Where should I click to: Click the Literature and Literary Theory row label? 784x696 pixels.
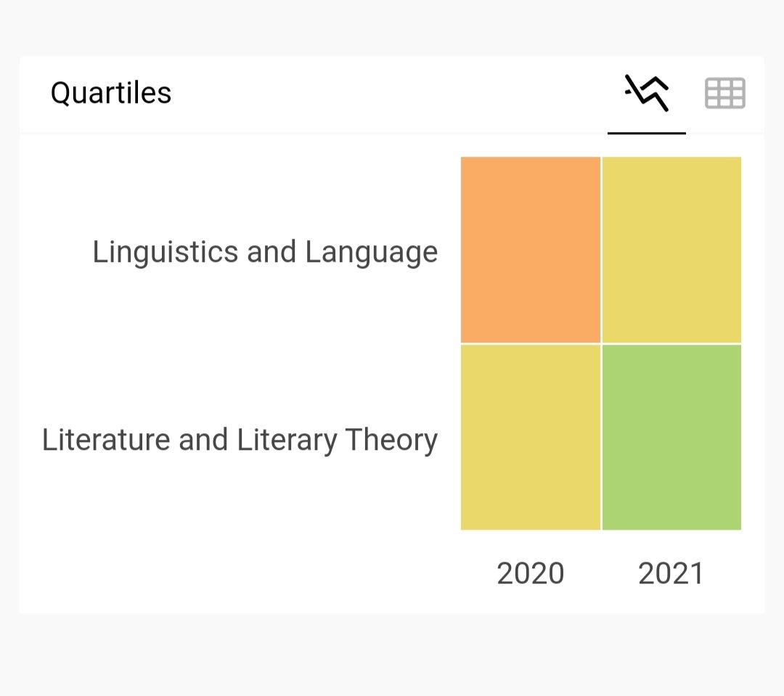coord(240,441)
